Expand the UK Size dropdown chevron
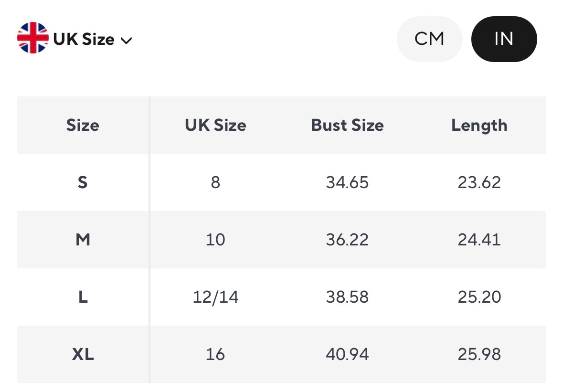The height and width of the screenshot is (392, 563). click(x=126, y=41)
